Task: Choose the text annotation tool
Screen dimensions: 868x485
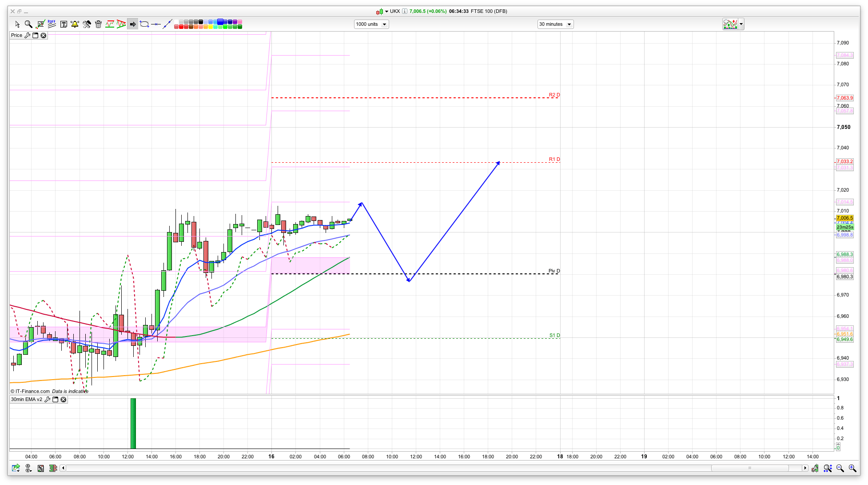Action: (64, 24)
